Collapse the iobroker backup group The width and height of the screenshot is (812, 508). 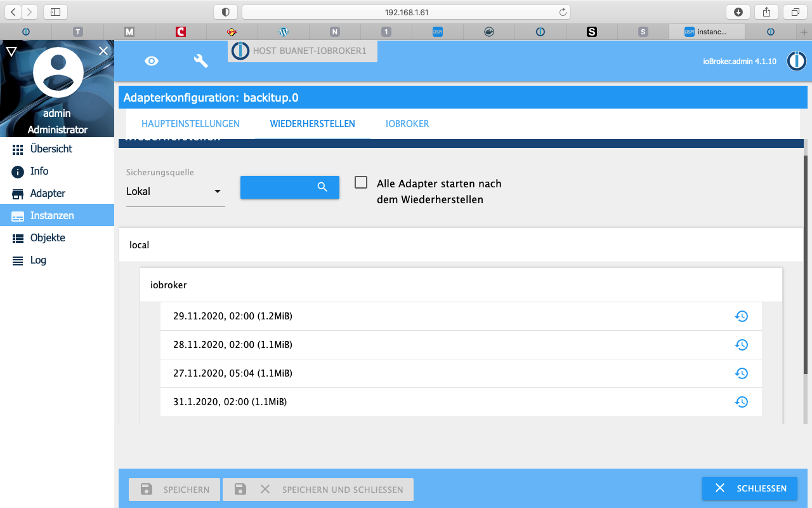461,285
